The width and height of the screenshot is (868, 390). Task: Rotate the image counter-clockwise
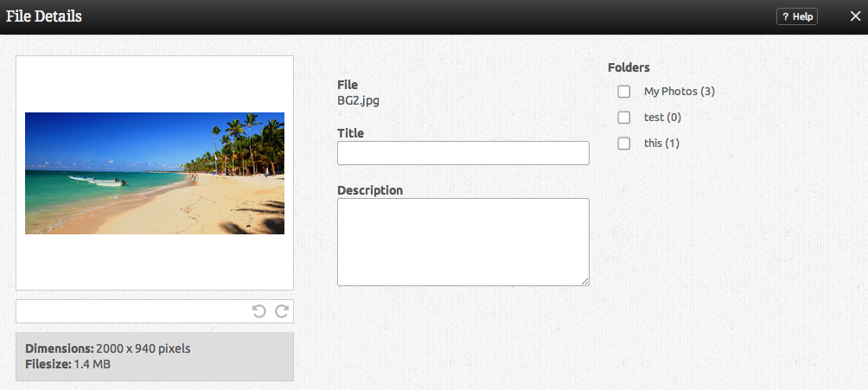click(258, 311)
